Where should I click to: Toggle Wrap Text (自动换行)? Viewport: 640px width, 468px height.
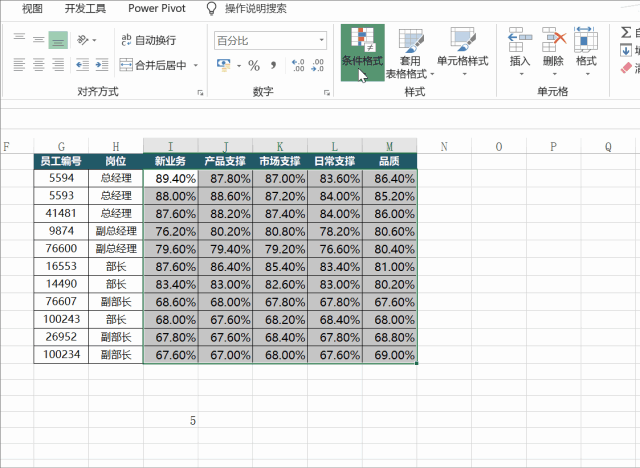pyautogui.click(x=148, y=40)
